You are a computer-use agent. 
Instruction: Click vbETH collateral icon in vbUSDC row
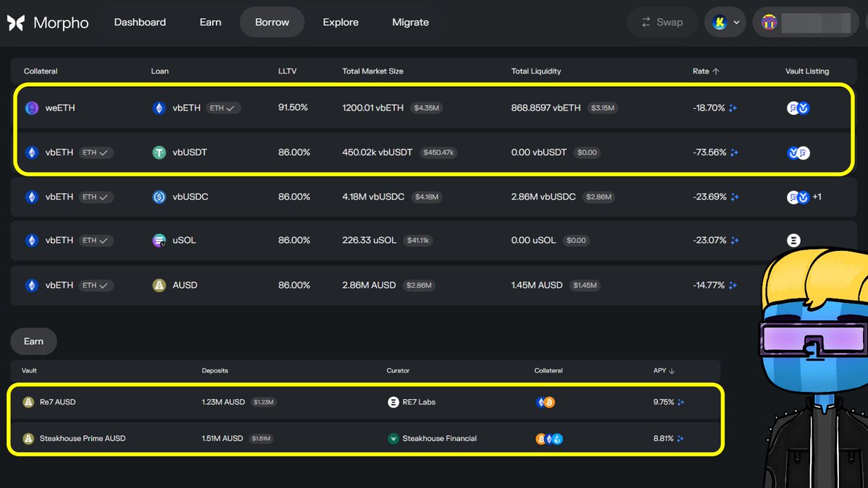[32, 197]
